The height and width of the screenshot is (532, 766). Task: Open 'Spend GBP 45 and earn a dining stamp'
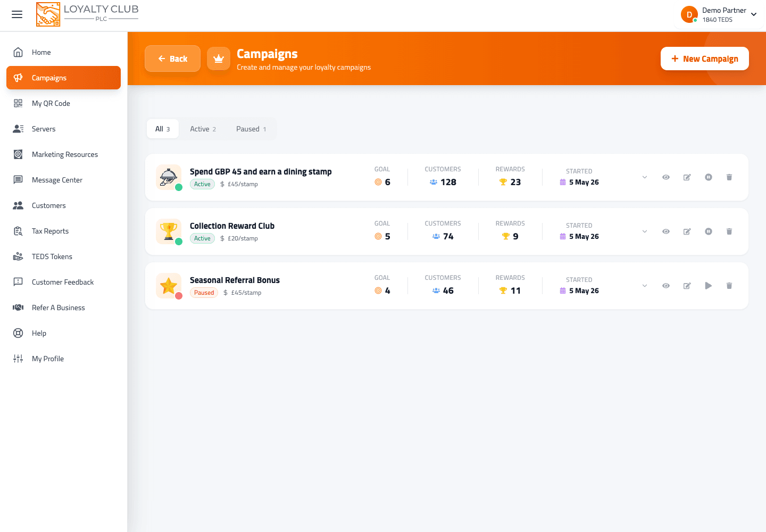(x=261, y=171)
